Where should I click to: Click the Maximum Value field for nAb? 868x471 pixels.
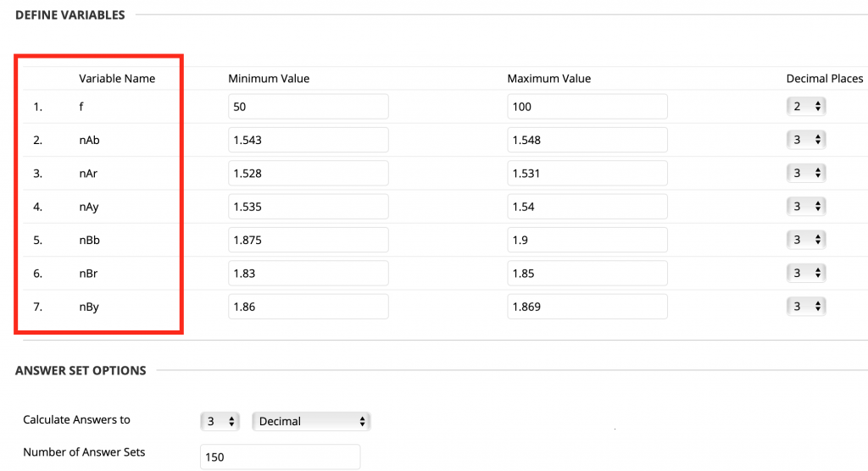pos(587,140)
